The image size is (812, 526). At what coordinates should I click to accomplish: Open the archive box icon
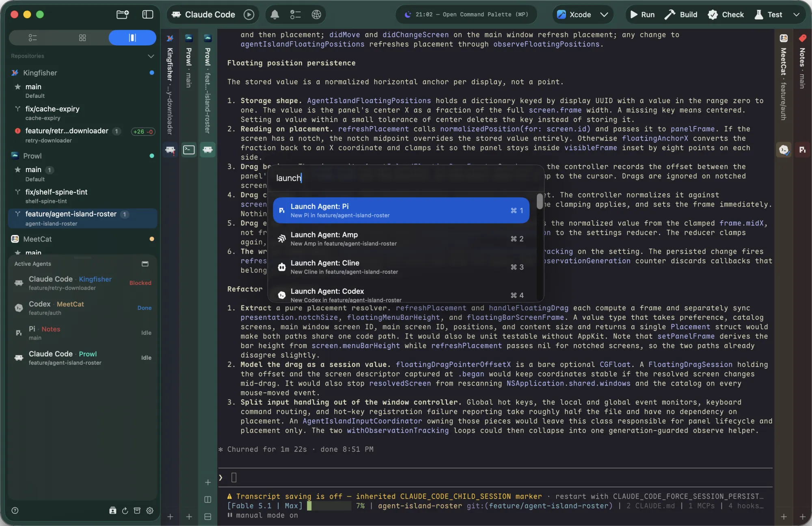point(137,511)
